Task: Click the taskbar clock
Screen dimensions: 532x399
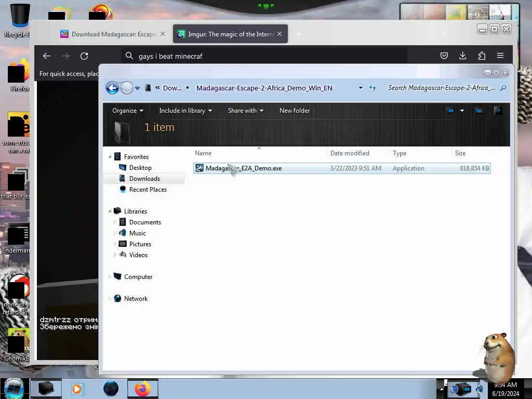Action: (x=506, y=389)
